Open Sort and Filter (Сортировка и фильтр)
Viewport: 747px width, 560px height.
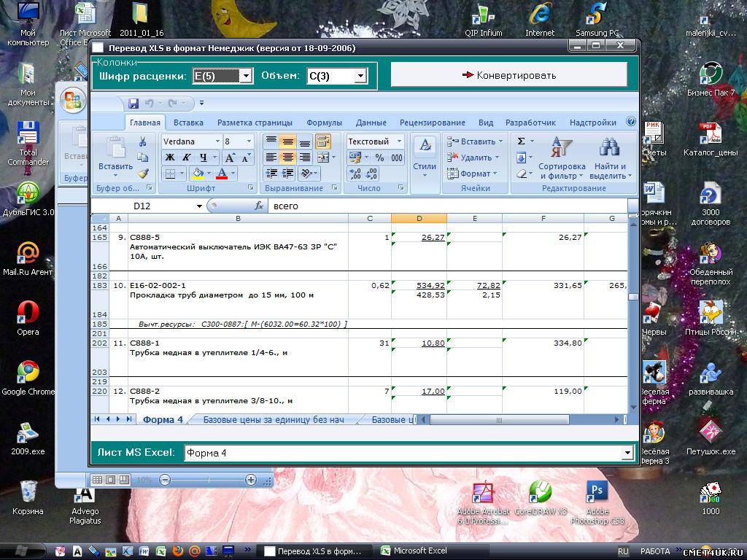click(562, 158)
